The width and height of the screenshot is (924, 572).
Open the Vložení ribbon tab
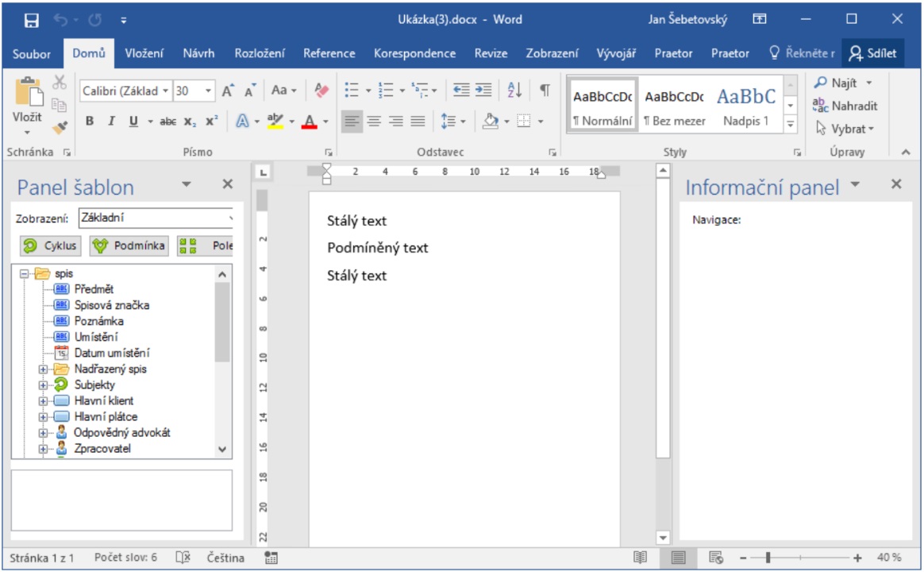click(144, 53)
